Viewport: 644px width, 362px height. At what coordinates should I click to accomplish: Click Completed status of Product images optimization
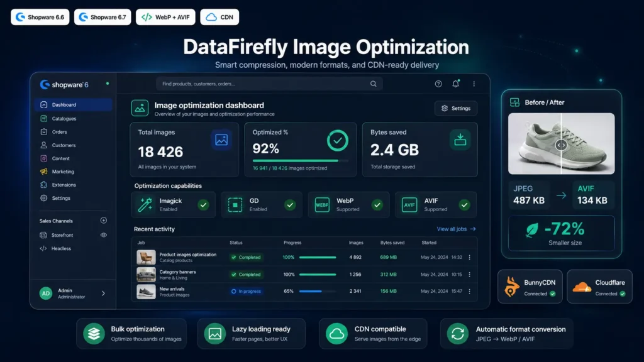[x=246, y=257]
